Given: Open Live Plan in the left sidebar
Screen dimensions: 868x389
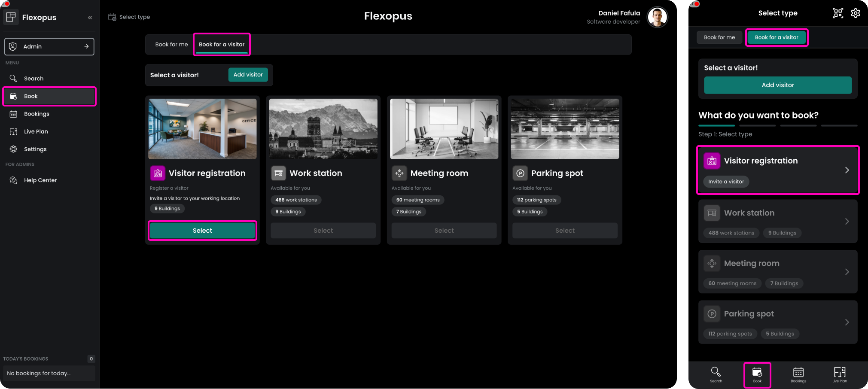Looking at the screenshot, I should tap(36, 131).
